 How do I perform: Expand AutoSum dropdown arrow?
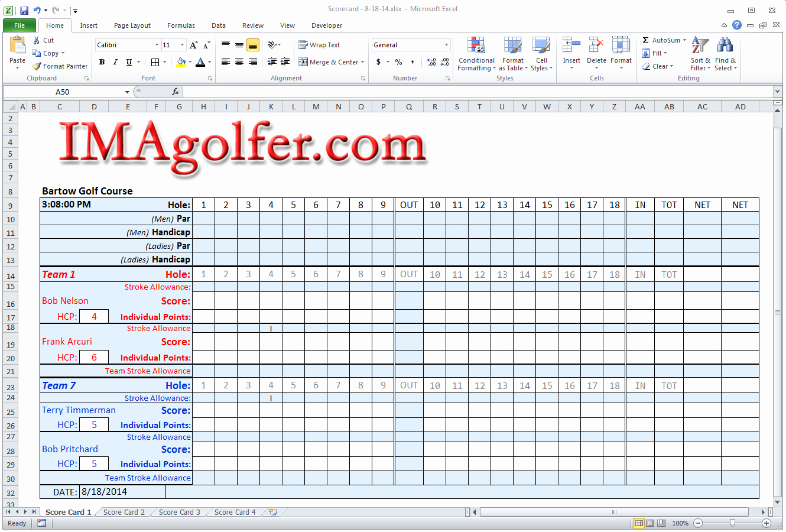click(x=685, y=40)
